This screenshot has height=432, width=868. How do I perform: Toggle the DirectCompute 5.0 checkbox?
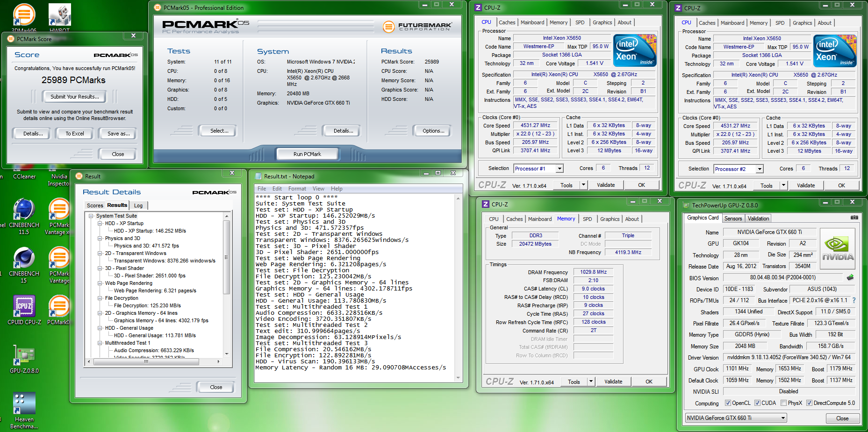point(809,403)
